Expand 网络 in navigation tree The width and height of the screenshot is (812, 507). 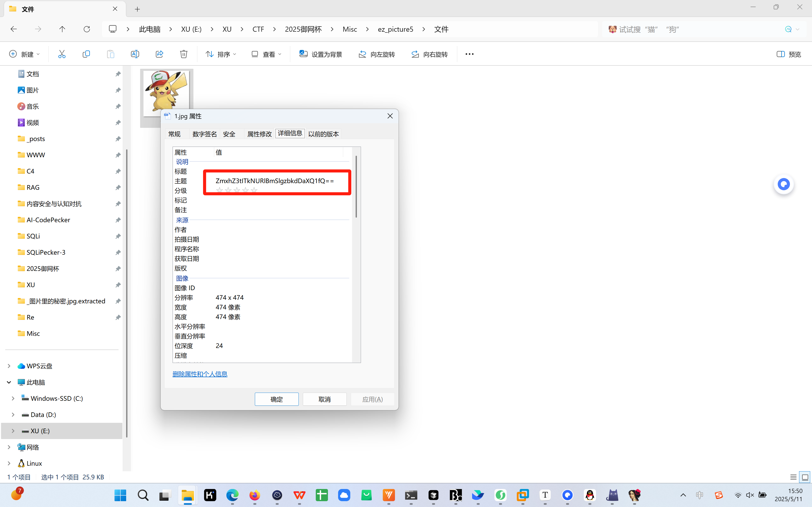click(9, 447)
